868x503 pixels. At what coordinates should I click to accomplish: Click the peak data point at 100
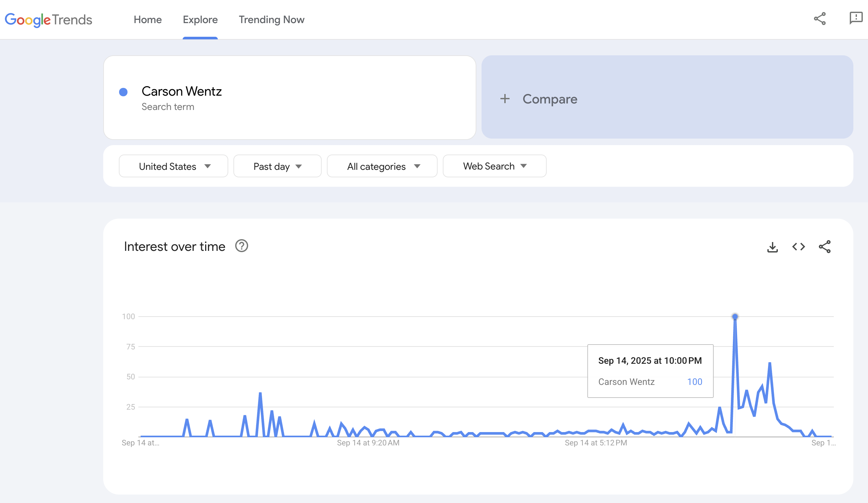click(x=735, y=316)
